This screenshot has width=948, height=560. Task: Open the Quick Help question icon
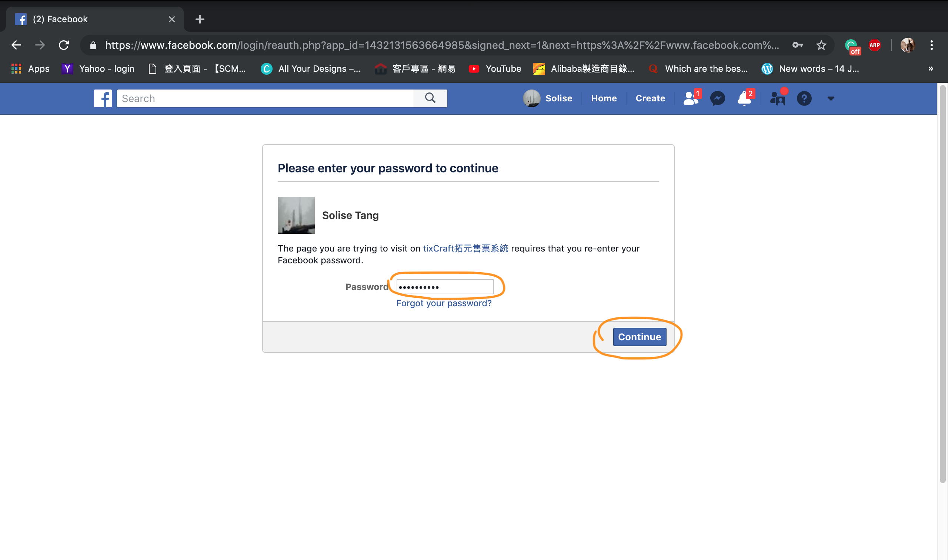pos(804,98)
